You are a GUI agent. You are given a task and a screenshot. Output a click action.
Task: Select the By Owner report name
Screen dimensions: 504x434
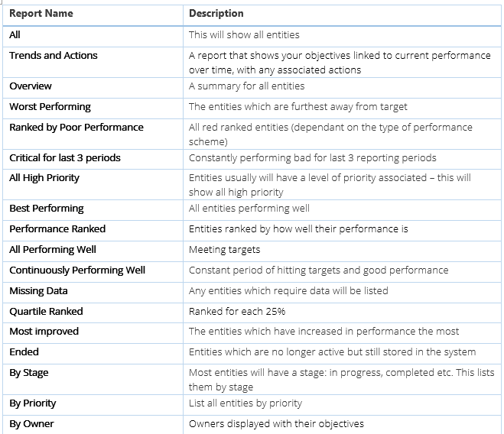pyautogui.click(x=32, y=424)
